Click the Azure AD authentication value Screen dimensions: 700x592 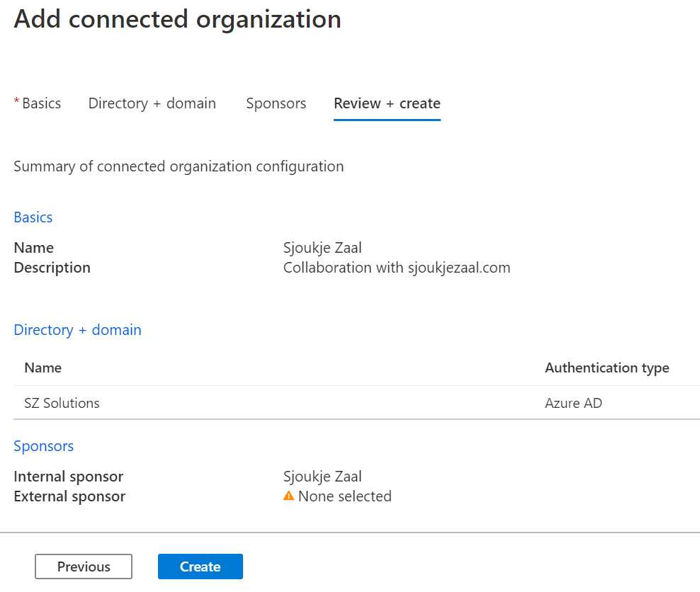point(573,402)
